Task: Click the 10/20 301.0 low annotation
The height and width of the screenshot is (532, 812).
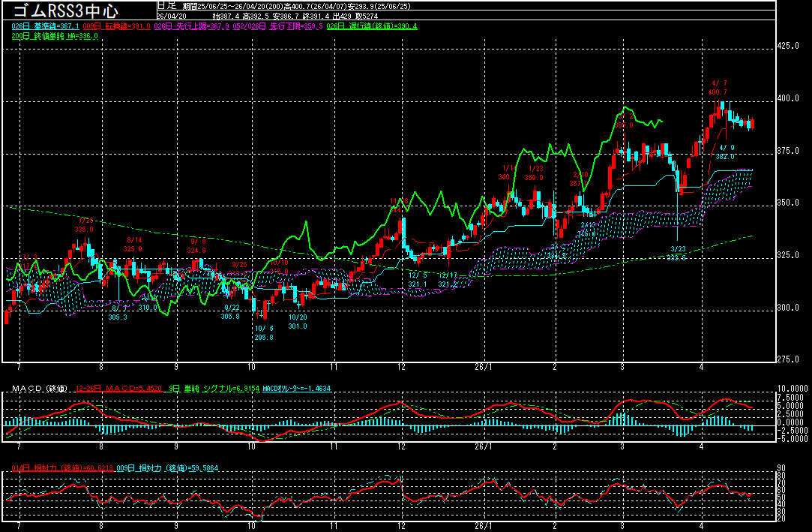Action: pyautogui.click(x=298, y=322)
